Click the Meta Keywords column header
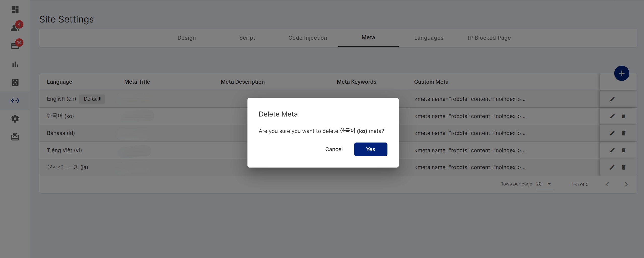The image size is (644, 258). 356,82
